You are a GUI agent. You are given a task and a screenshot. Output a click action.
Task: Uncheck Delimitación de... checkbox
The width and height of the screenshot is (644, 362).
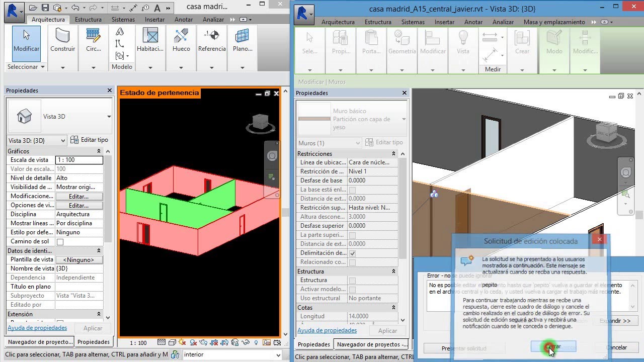point(352,253)
